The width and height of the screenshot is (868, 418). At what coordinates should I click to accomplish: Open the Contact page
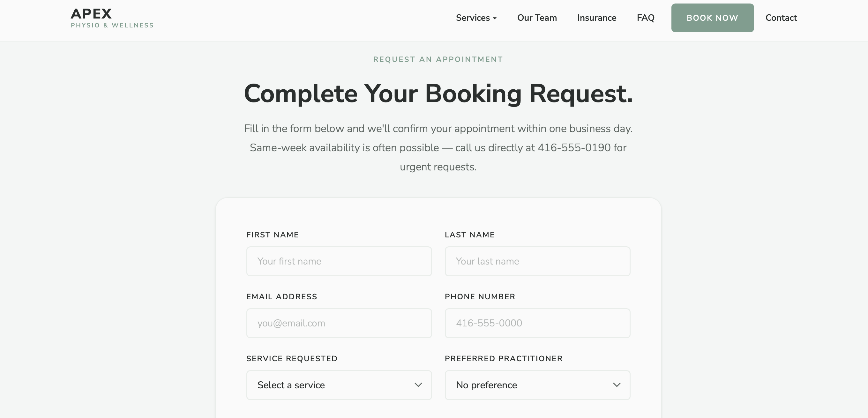click(781, 18)
